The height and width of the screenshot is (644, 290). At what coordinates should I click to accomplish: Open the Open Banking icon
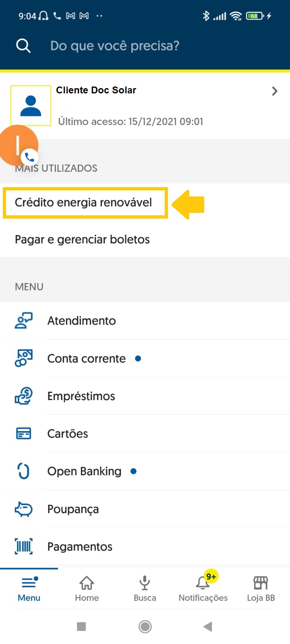point(24,471)
